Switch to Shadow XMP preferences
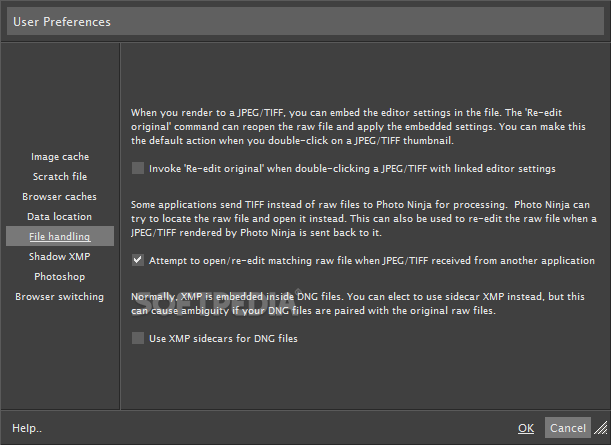 click(60, 256)
